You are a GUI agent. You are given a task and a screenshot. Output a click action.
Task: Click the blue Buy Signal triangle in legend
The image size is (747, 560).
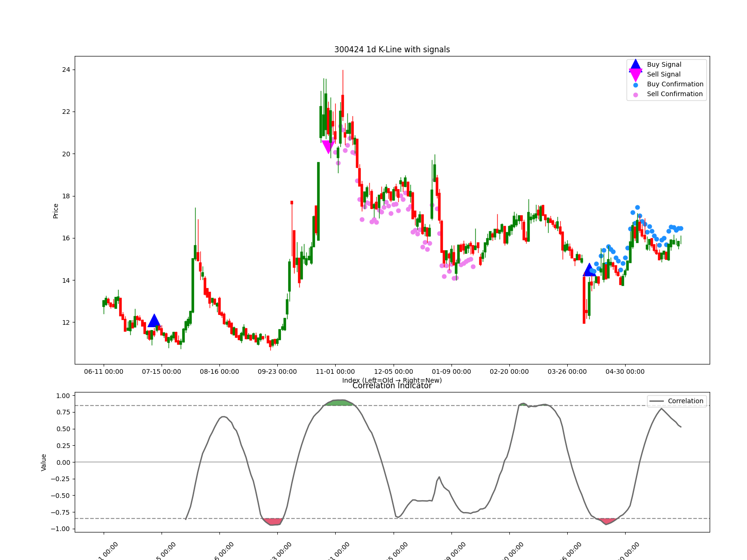click(635, 65)
